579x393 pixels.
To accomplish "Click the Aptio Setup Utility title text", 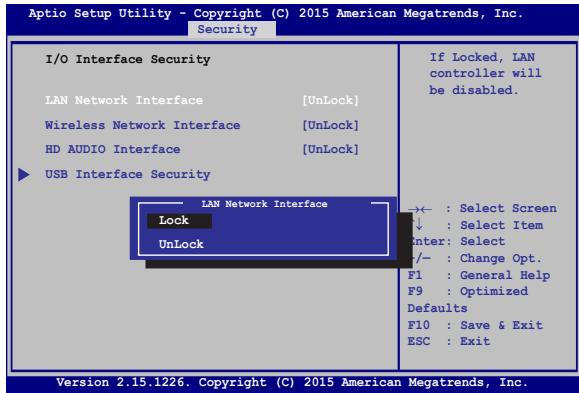I will click(276, 13).
